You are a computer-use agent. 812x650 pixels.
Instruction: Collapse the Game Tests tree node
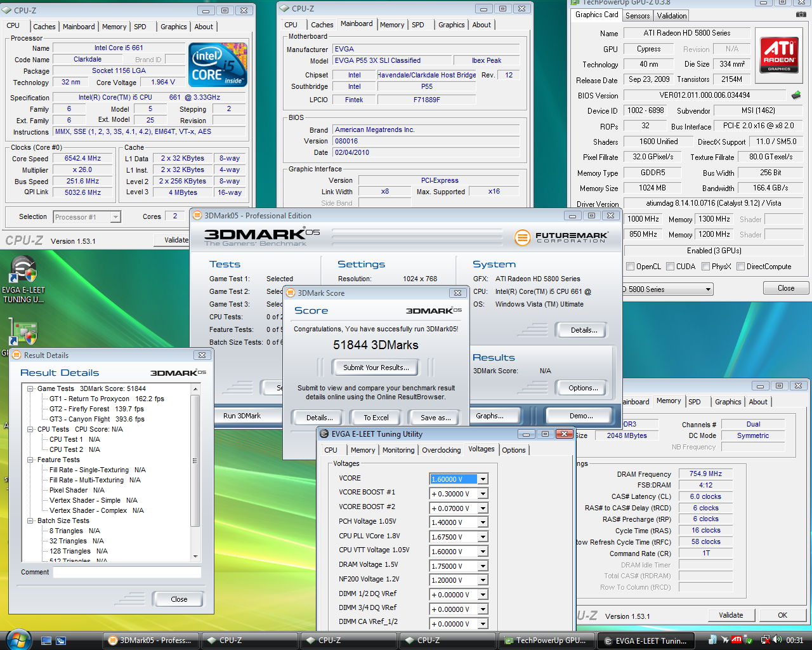30,388
